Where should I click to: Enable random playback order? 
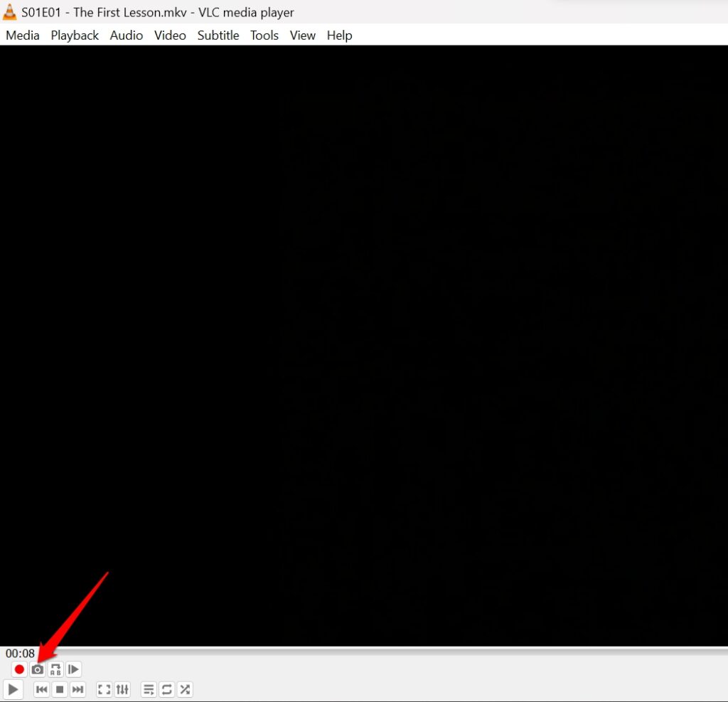tap(185, 689)
